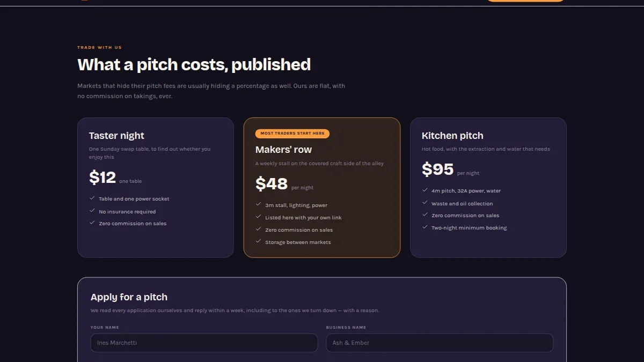Select the Taster night pricing card heading

click(x=116, y=136)
